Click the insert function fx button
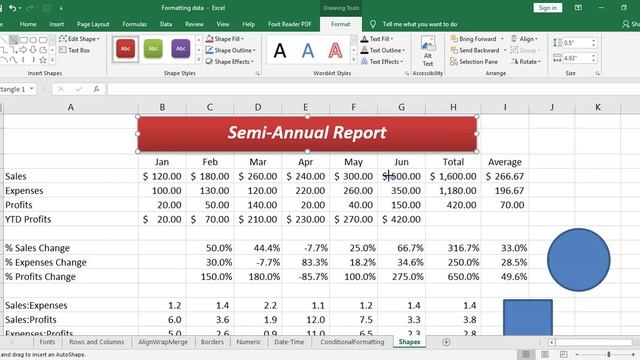The width and height of the screenshot is (640, 360). (96, 89)
